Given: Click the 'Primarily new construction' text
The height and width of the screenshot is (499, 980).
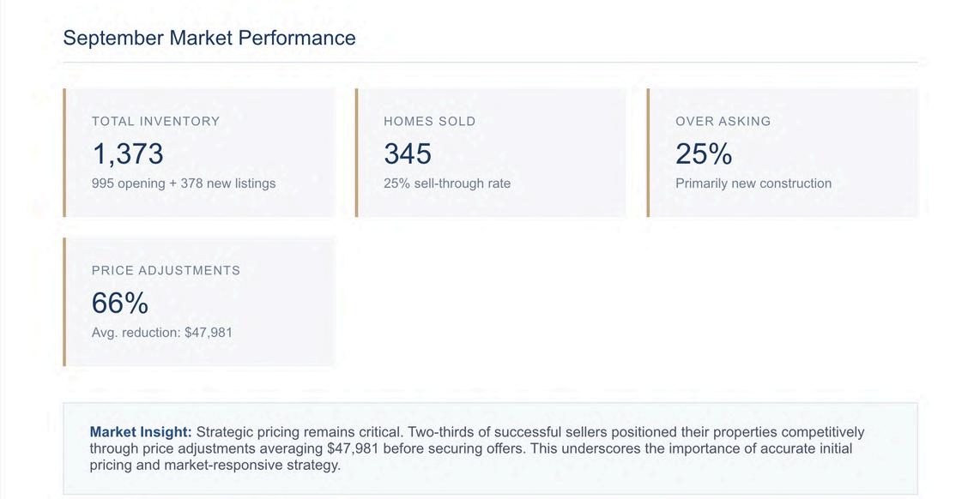Looking at the screenshot, I should point(753,183).
